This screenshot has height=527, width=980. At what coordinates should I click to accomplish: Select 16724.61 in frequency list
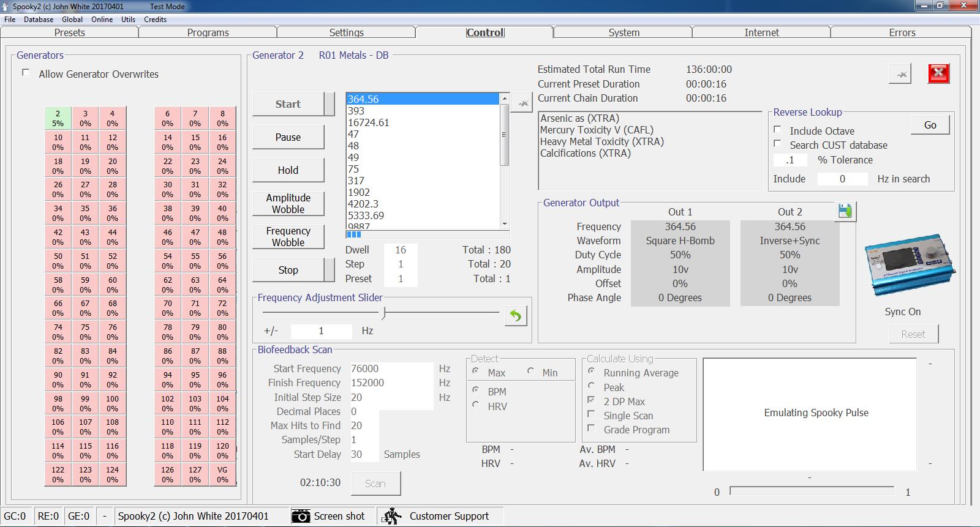coord(423,122)
